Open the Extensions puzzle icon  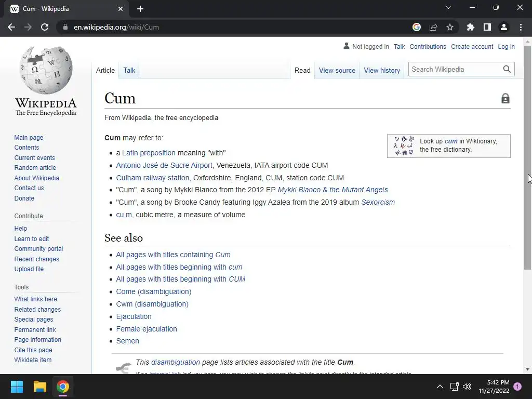(471, 27)
